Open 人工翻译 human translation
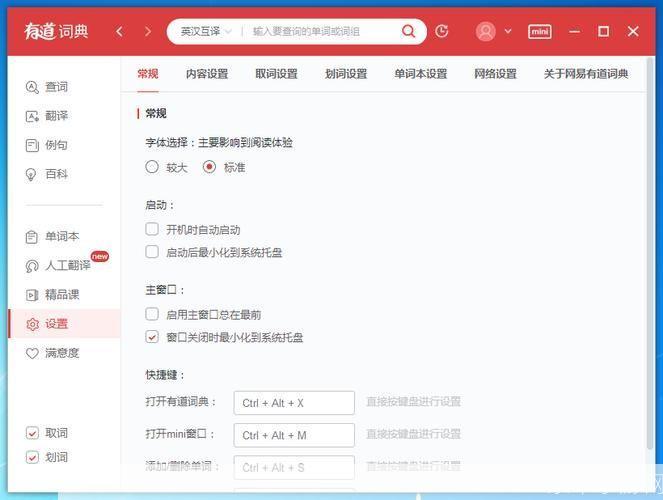The height and width of the screenshot is (500, 663). click(x=58, y=265)
